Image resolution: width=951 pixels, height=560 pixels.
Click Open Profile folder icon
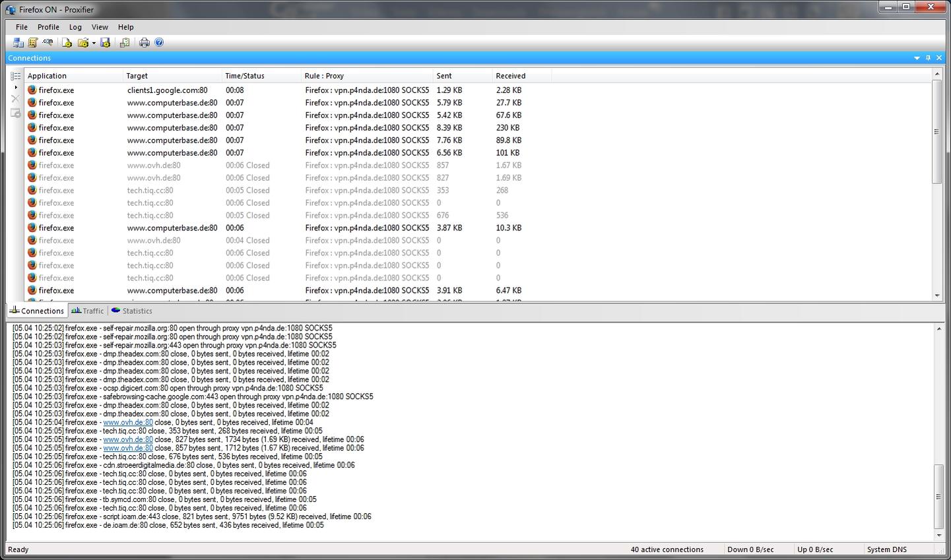point(83,42)
